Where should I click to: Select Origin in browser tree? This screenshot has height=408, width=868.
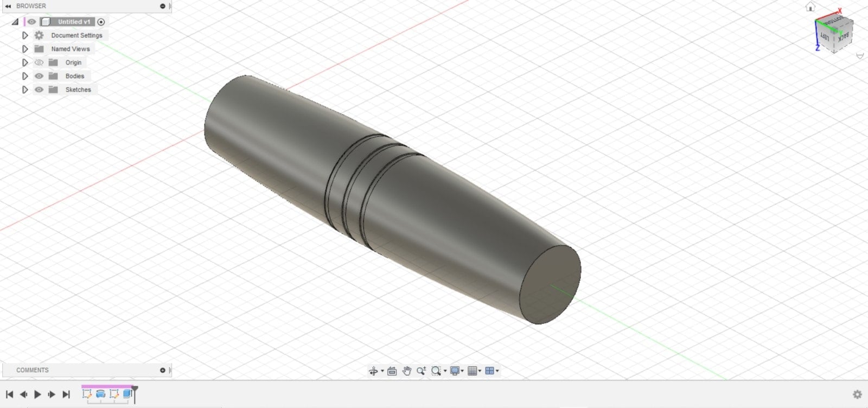tap(73, 62)
